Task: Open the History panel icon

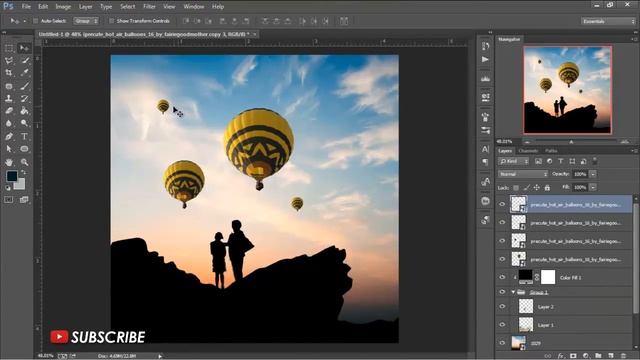Action: tap(485, 46)
